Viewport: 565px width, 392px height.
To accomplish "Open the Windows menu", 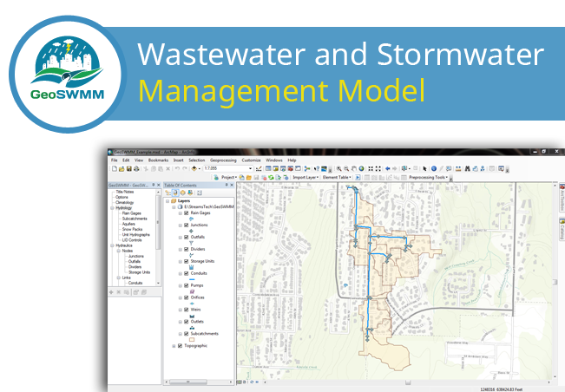I will click(x=274, y=160).
